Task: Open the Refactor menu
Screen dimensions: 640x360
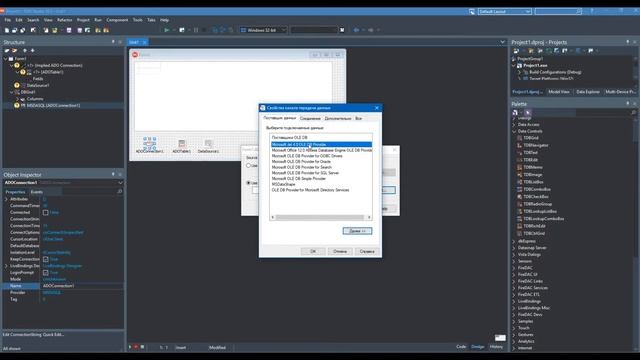Action: [64, 20]
